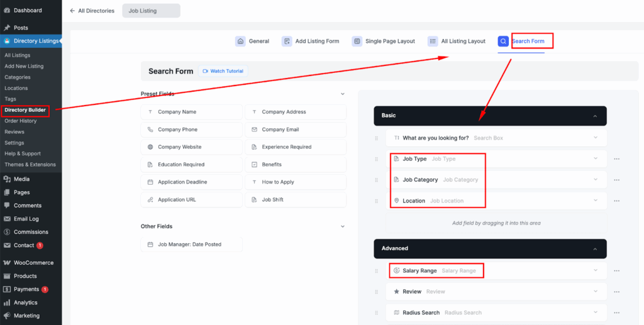The height and width of the screenshot is (325, 644).
Task: Open Directory Builder in the sidebar
Action: pos(26,110)
